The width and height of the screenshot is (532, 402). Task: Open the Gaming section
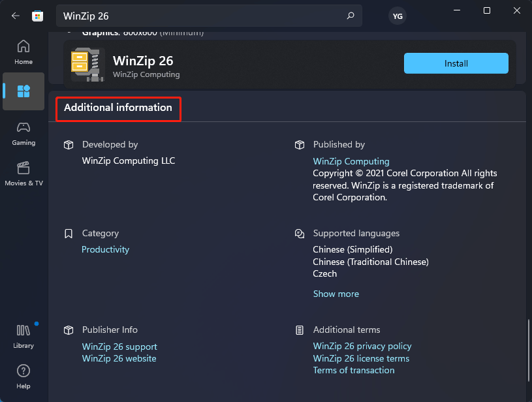click(23, 134)
